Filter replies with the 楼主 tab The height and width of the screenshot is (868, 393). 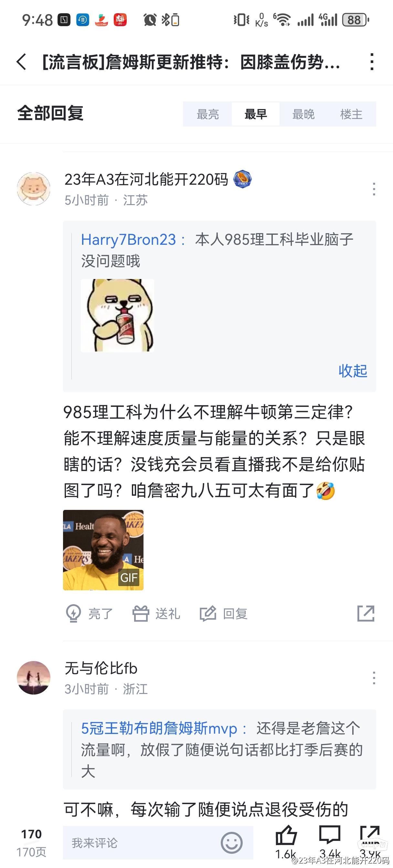(x=352, y=114)
